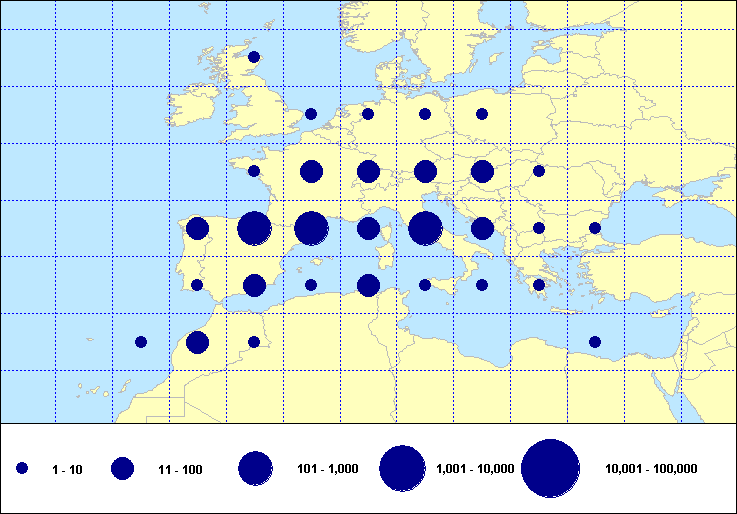Click the large circle over northern Spain
Screen dimensions: 737x514
click(254, 228)
